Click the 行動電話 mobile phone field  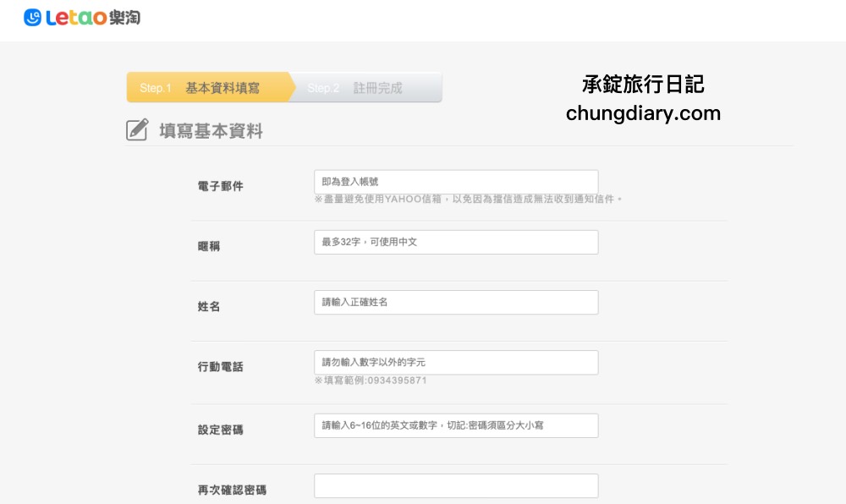click(456, 362)
